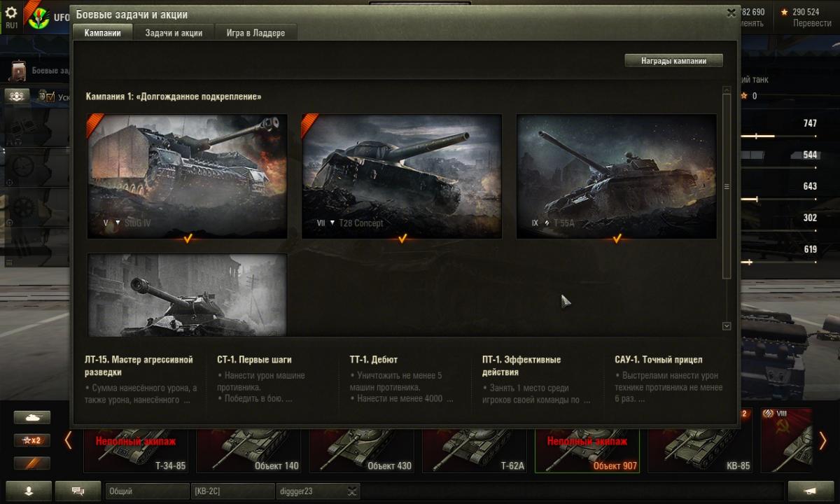Open the chat channels icon button
Screen dimensions: 840x504
(x=78, y=491)
